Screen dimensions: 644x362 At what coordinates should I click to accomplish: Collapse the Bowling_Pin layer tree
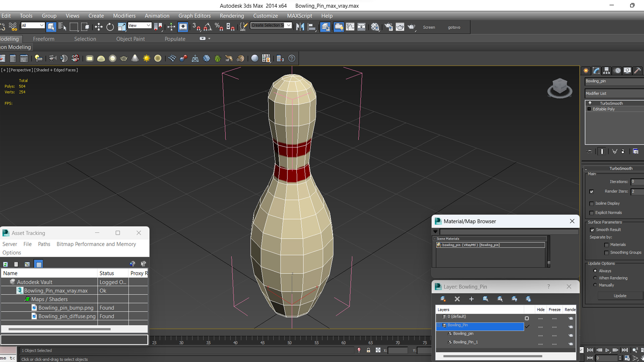coord(439,325)
